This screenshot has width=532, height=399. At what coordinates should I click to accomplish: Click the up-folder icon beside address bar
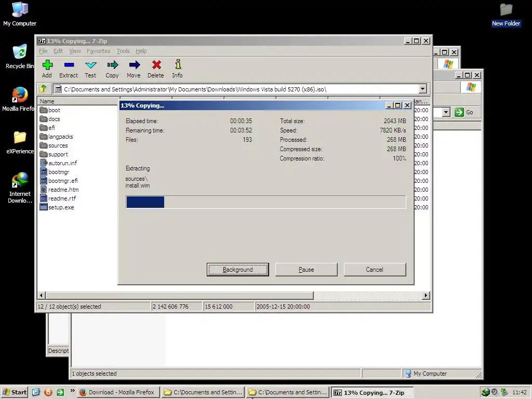click(x=44, y=89)
